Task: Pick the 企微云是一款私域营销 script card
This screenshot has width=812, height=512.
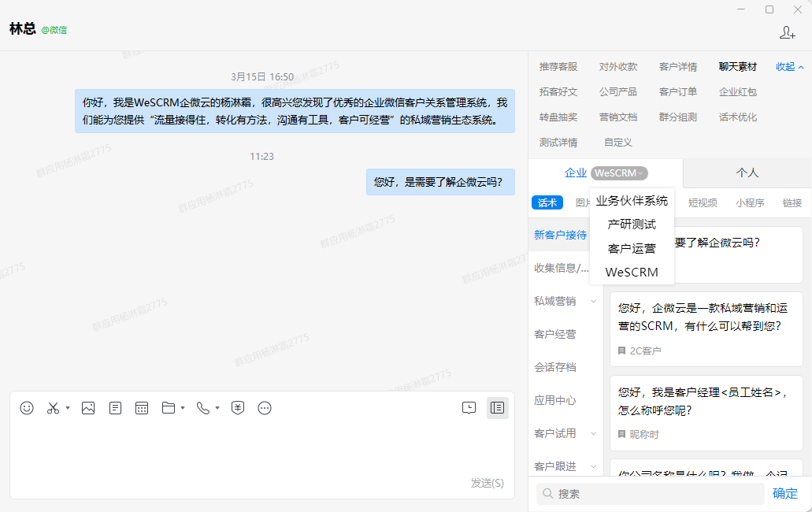Action: click(706, 329)
